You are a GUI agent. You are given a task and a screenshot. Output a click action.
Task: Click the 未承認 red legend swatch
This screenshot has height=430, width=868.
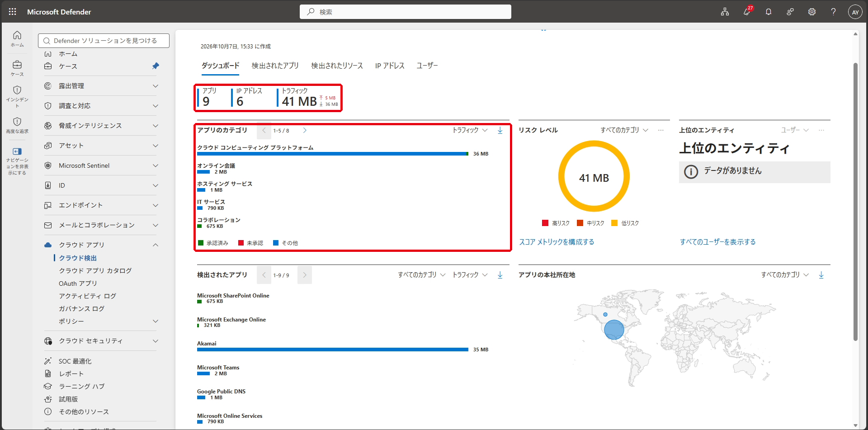241,243
